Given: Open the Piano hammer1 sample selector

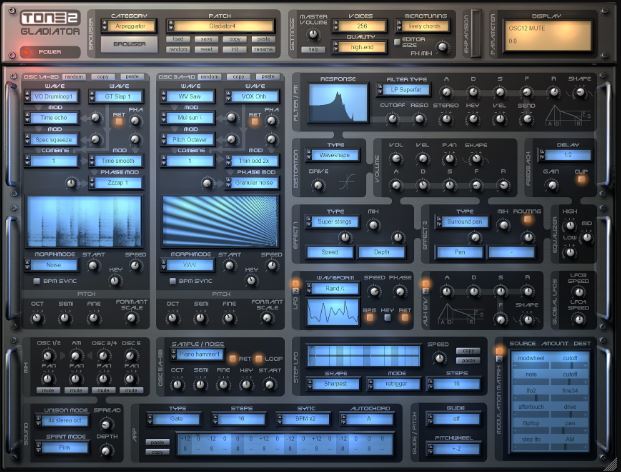Looking at the screenshot, I should point(198,354).
